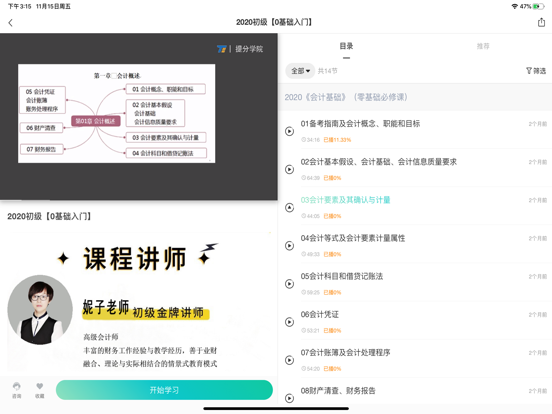Tap the 提分学院 logo in the video
This screenshot has width=552, height=414.
240,49
